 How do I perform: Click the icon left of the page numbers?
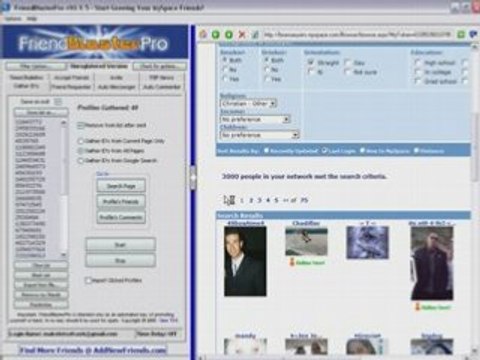pos(229,200)
